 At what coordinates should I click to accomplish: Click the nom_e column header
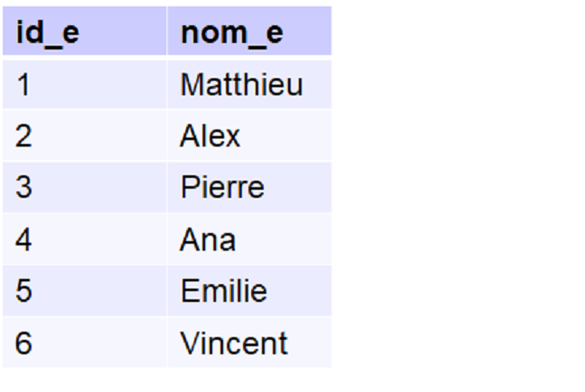tap(231, 32)
